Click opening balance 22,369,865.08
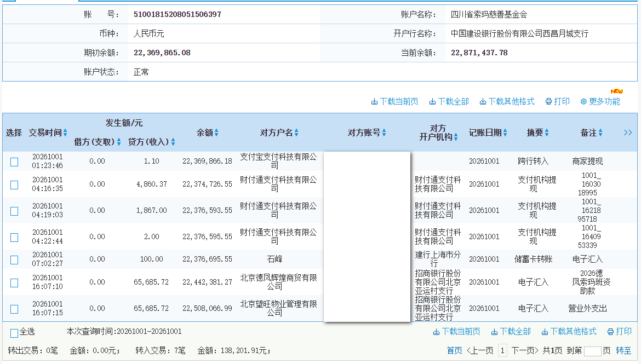Image resolution: width=641 pixels, height=364 pixels. 162,53
